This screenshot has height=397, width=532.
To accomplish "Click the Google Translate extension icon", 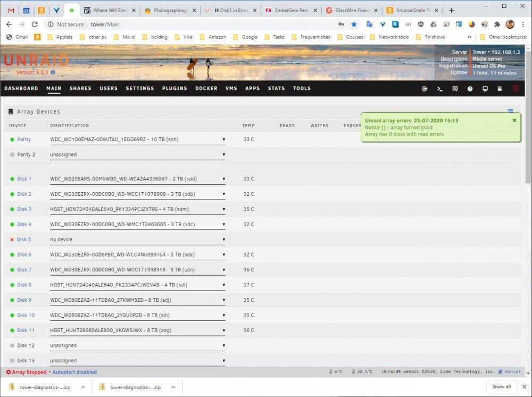I will (x=370, y=24).
